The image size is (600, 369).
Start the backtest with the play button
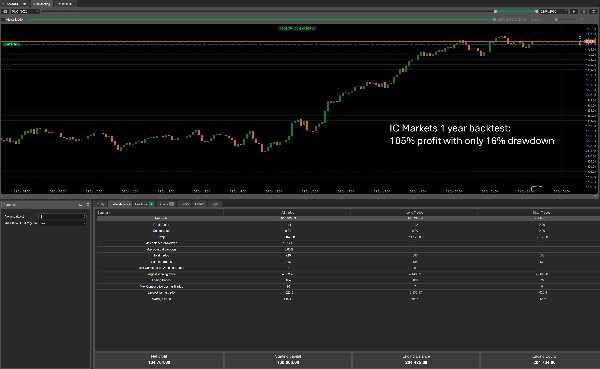click(574, 11)
